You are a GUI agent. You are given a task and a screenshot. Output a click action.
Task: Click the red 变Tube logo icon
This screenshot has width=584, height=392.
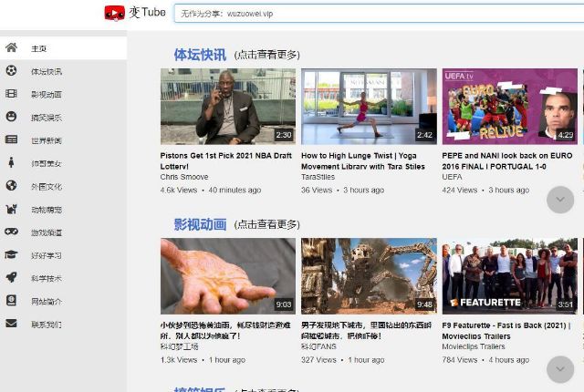pos(114,13)
